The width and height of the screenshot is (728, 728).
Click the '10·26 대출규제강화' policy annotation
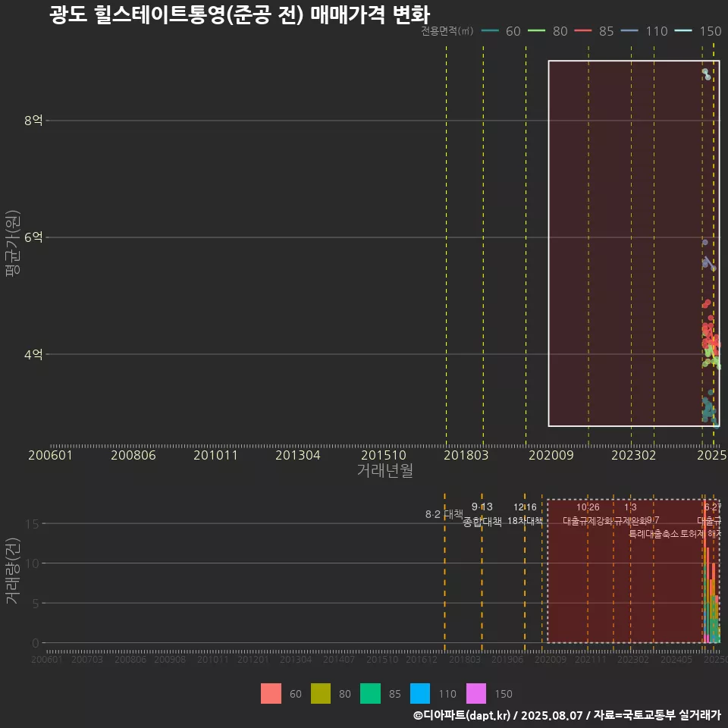pos(588,514)
